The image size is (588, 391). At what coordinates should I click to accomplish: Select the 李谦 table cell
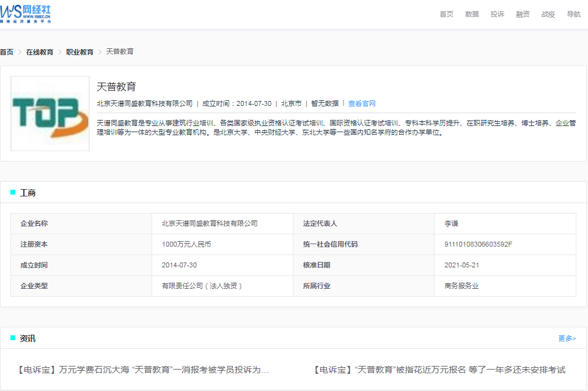pos(505,223)
